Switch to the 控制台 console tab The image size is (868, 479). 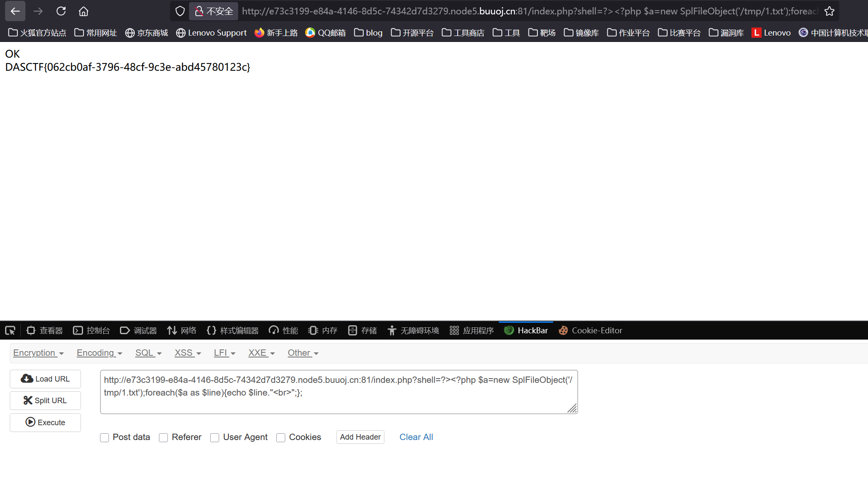(x=92, y=330)
